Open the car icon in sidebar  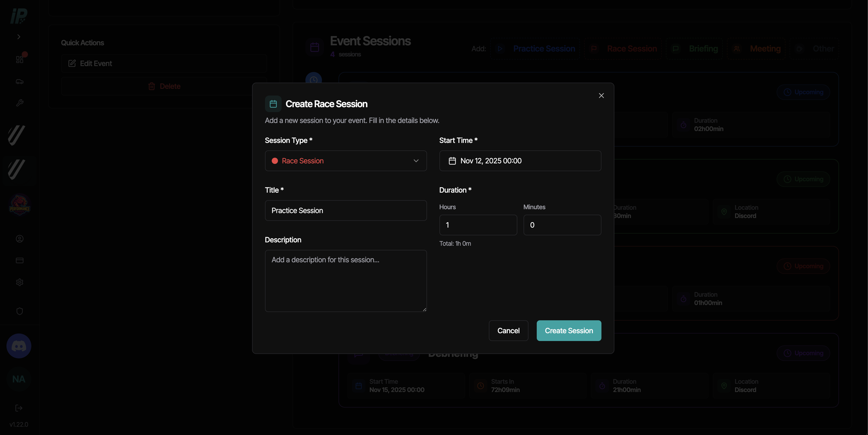pyautogui.click(x=20, y=82)
